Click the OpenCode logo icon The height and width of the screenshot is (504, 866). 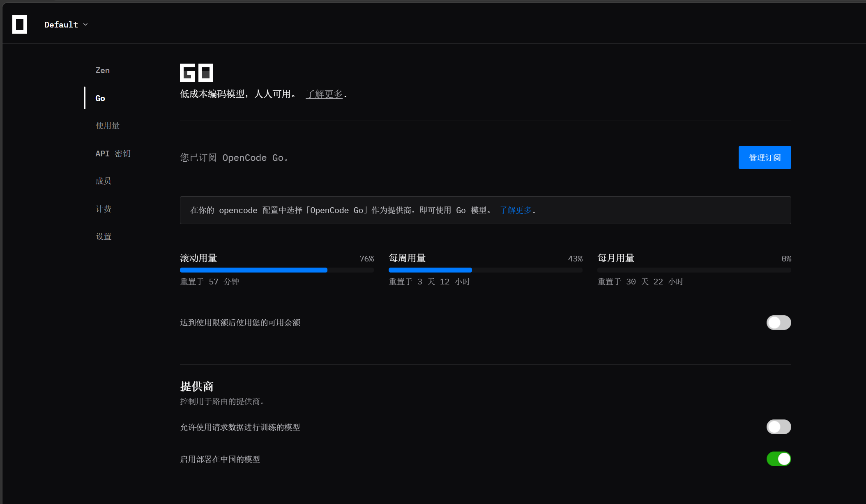20,25
